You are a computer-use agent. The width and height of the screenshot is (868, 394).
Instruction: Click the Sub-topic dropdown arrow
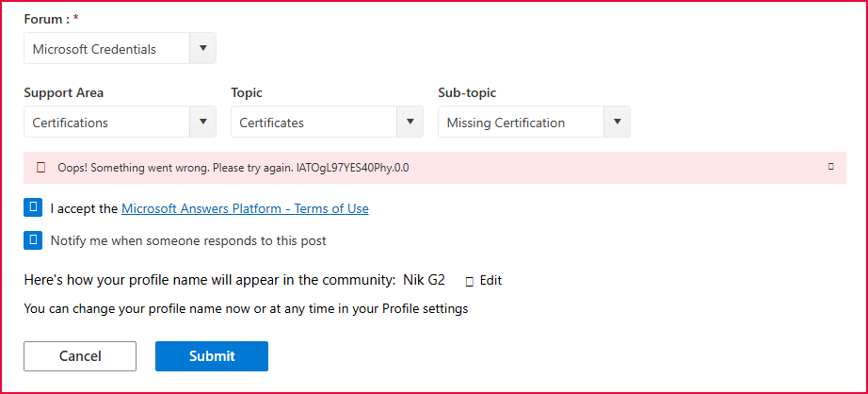pos(618,122)
